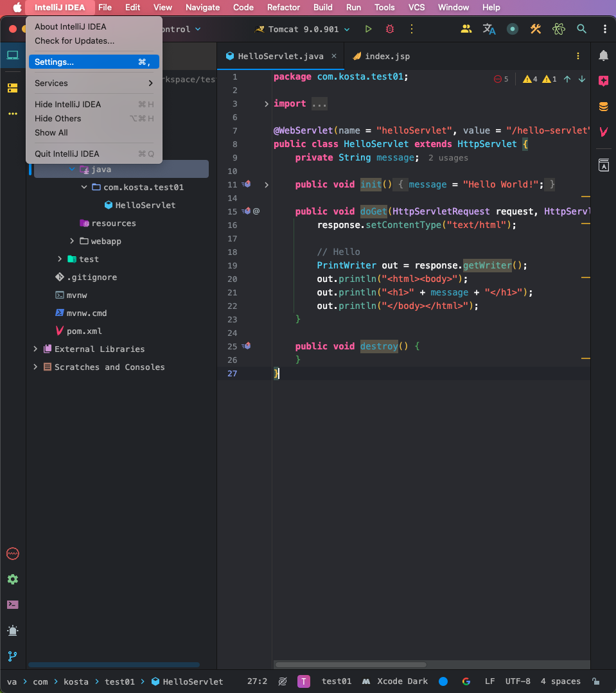
Task: Open 4 spaces indent settings
Action: (x=560, y=681)
